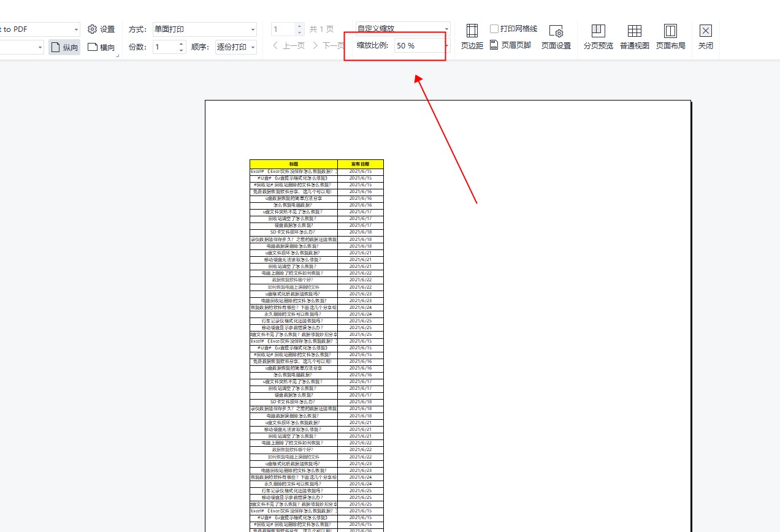
Task: Switch to 普通视图 normal view
Action: 634,37
